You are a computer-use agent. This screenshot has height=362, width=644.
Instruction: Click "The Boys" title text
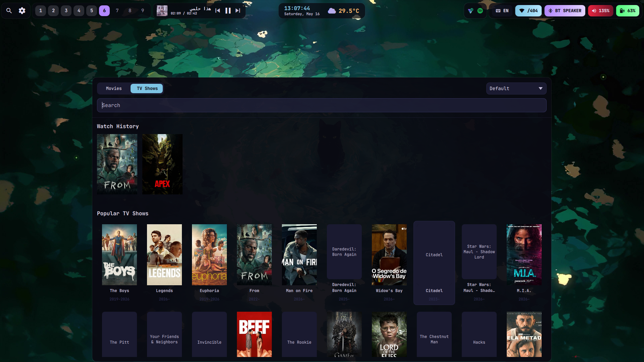click(119, 291)
